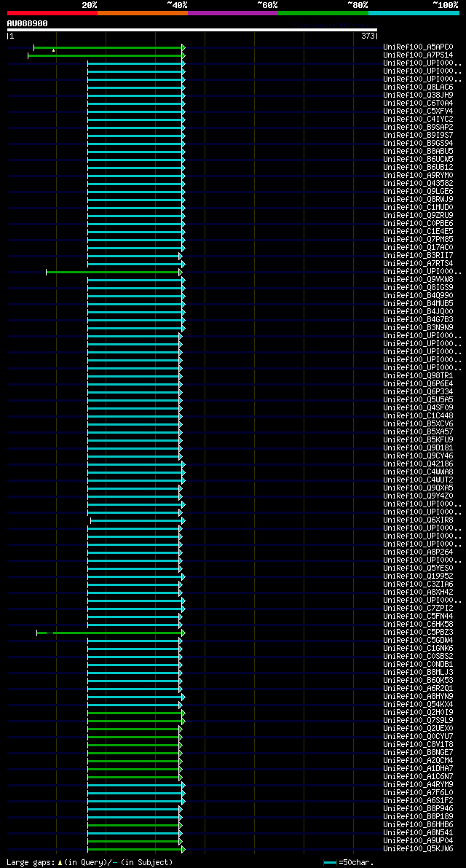The height and width of the screenshot is (868, 466).
Task: Select the UniRef100_A7RTS4 label
Action: [418, 264]
